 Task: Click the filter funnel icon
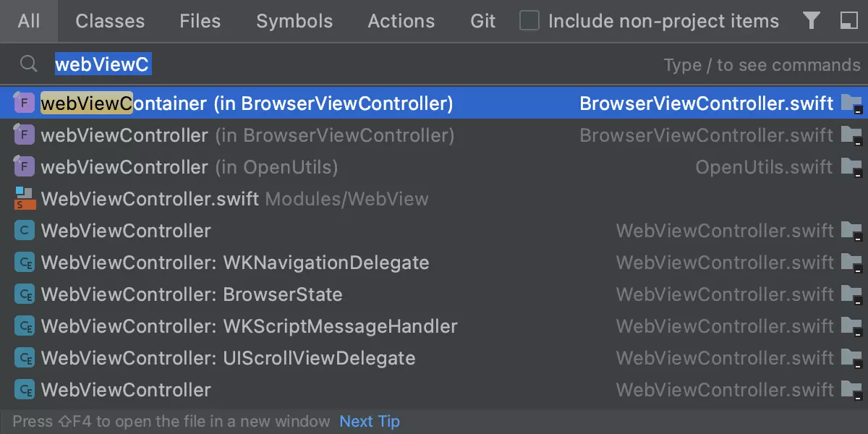[x=812, y=21]
